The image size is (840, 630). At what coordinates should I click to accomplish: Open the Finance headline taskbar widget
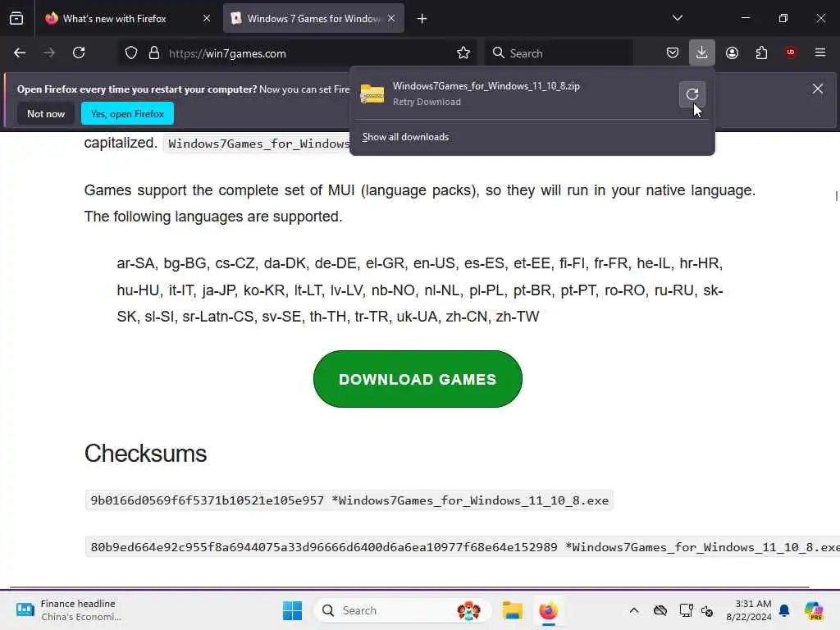pos(69,610)
